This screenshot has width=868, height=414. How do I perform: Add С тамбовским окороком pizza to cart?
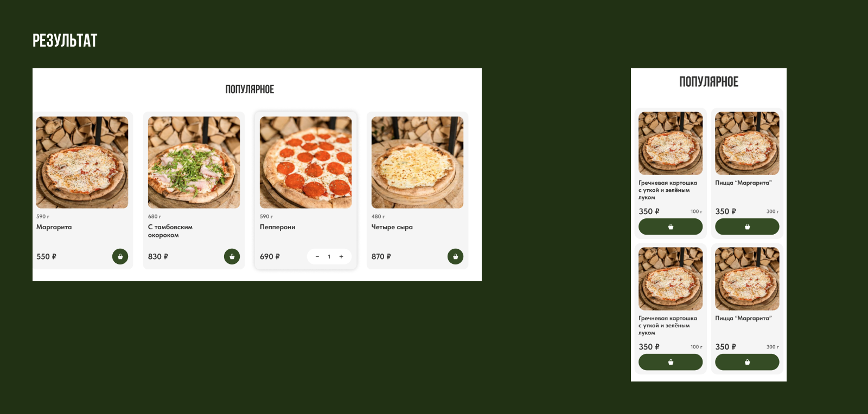232,256
